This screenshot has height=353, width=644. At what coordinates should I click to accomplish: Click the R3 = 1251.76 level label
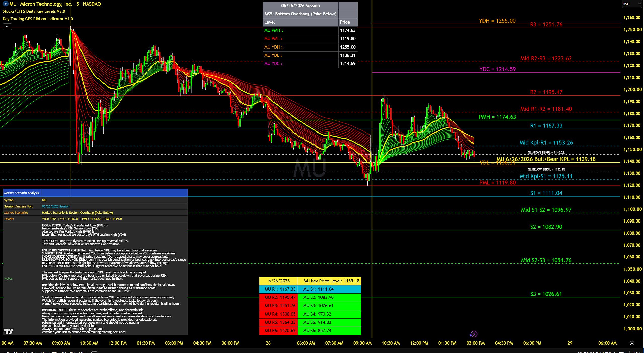pos(546,24)
